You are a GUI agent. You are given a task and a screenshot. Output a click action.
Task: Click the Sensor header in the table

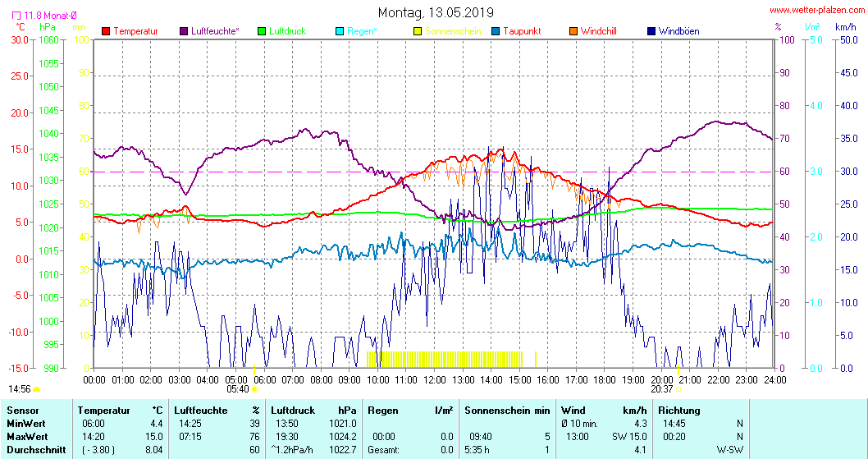(23, 411)
